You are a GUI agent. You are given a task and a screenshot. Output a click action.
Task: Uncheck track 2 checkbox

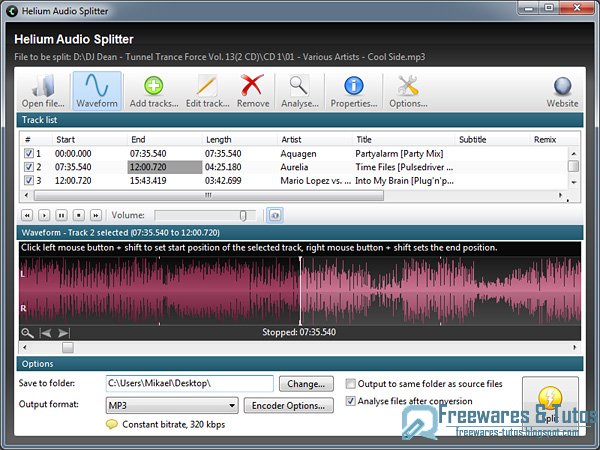[x=29, y=167]
